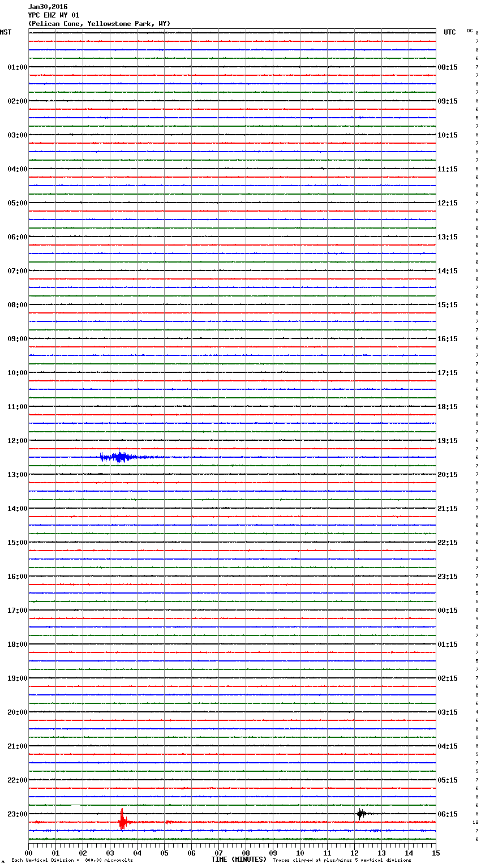Viewport: 481px width, 868px height.
Task: Click the UTC time label '14:15'
Action: click(x=448, y=271)
